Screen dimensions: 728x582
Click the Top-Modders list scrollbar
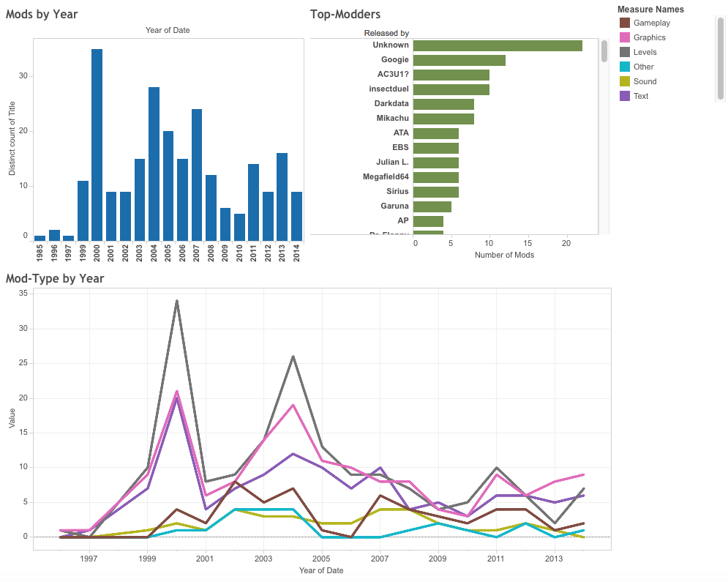[x=604, y=51]
